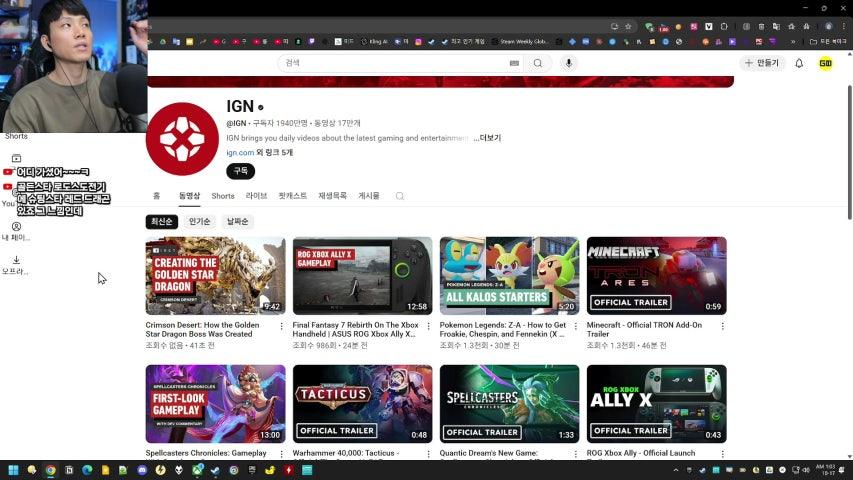The height and width of the screenshot is (480, 853).
Task: Activate voice search microphone icon
Action: click(x=568, y=63)
